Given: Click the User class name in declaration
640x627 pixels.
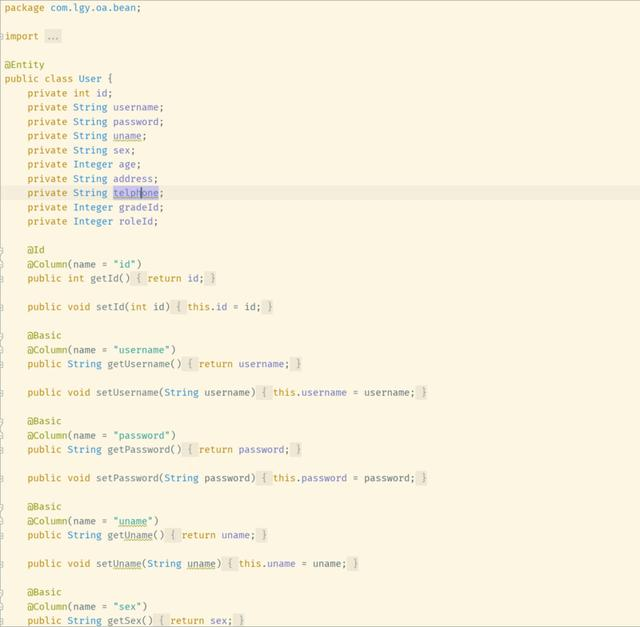Looking at the screenshot, I should [x=90, y=79].
